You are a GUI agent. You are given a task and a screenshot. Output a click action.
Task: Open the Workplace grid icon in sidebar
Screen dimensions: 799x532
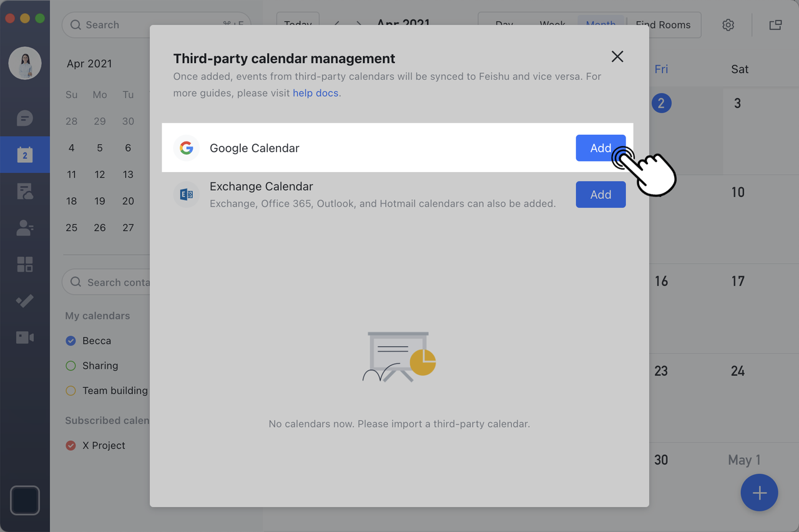[25, 264]
